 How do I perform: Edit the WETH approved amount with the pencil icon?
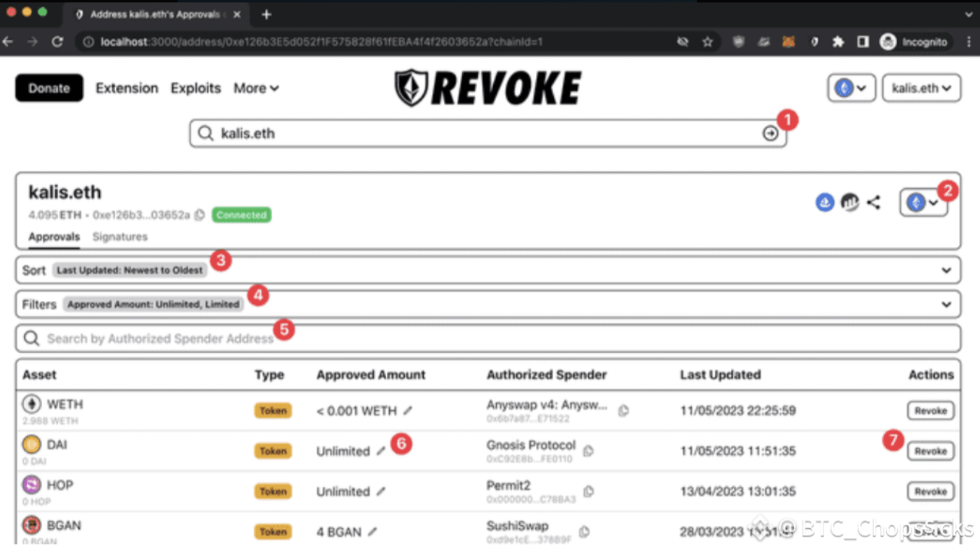(x=408, y=411)
